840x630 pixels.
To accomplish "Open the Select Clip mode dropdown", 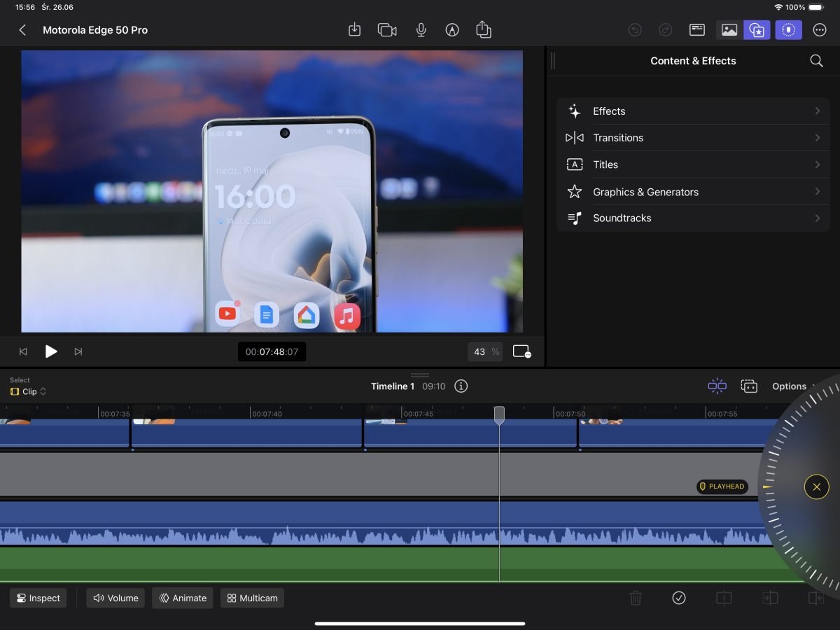I will (29, 391).
